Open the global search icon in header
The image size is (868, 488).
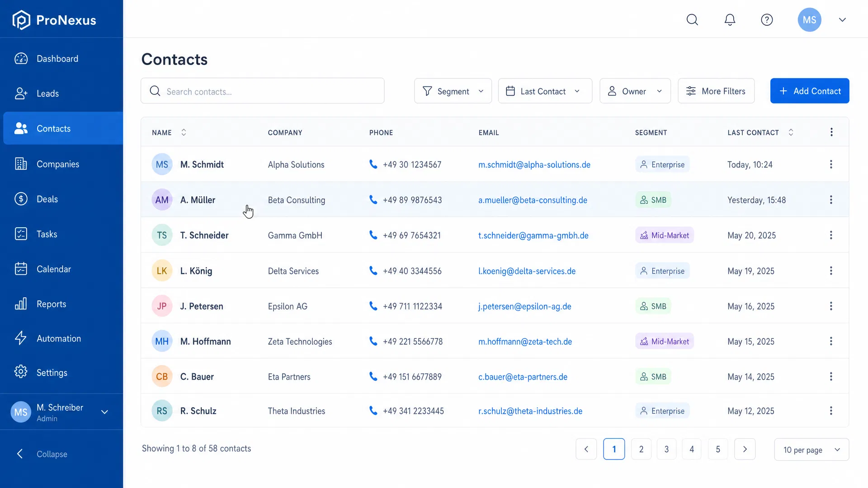[692, 20]
